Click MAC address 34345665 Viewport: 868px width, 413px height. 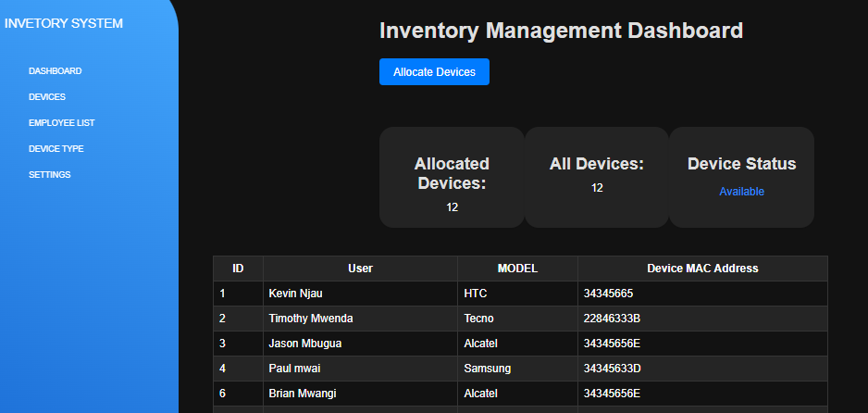coord(702,294)
